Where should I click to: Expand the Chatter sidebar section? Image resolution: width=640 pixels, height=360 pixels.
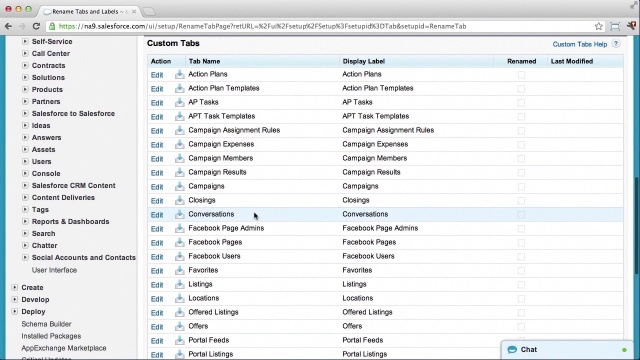coord(25,245)
